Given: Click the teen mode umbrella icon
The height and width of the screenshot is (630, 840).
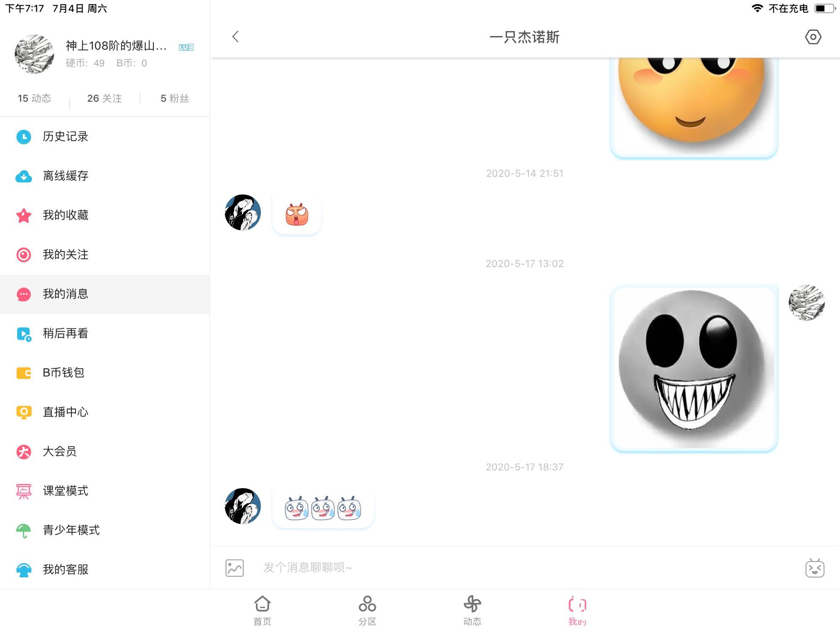Looking at the screenshot, I should (24, 531).
